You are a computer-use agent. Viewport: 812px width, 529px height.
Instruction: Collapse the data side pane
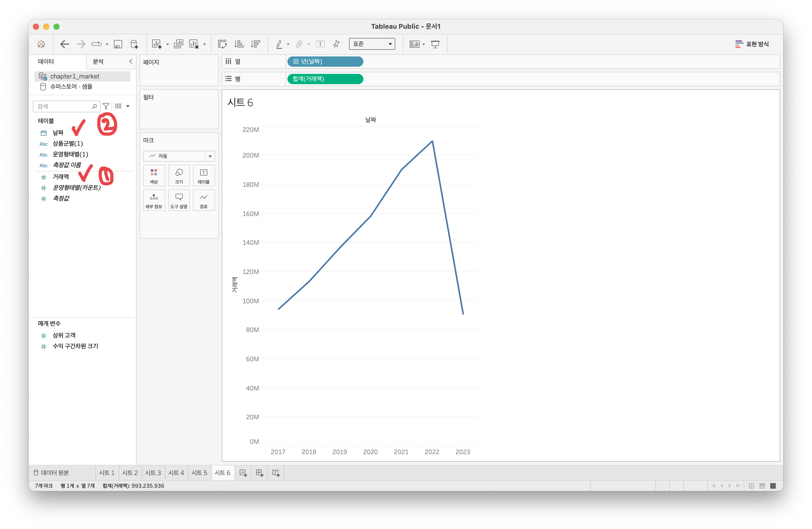(x=131, y=61)
